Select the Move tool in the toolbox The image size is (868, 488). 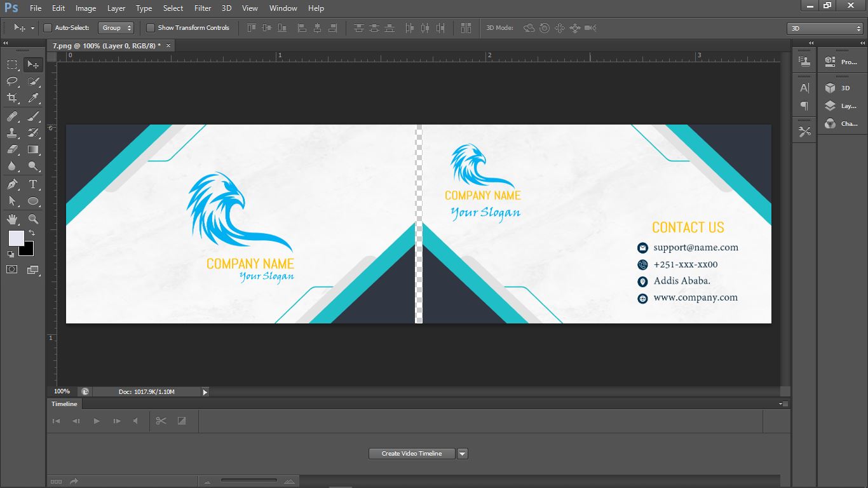33,65
